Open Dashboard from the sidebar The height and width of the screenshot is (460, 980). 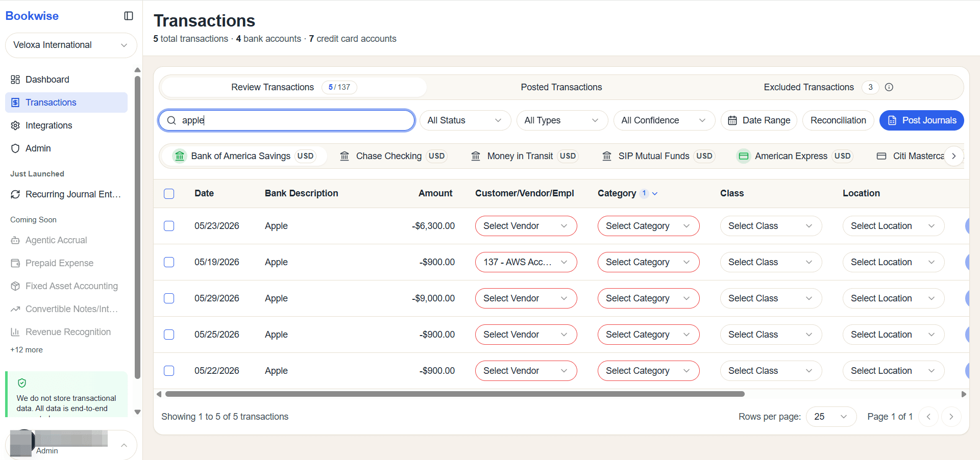pos(66,80)
